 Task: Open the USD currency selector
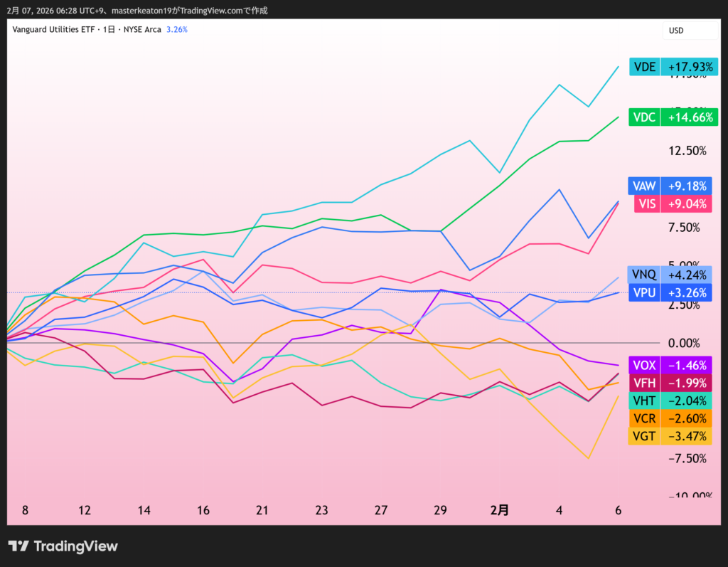[x=676, y=31]
